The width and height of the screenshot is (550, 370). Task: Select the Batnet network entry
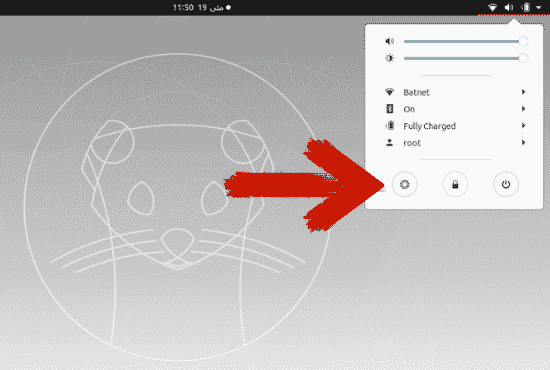[x=455, y=92]
